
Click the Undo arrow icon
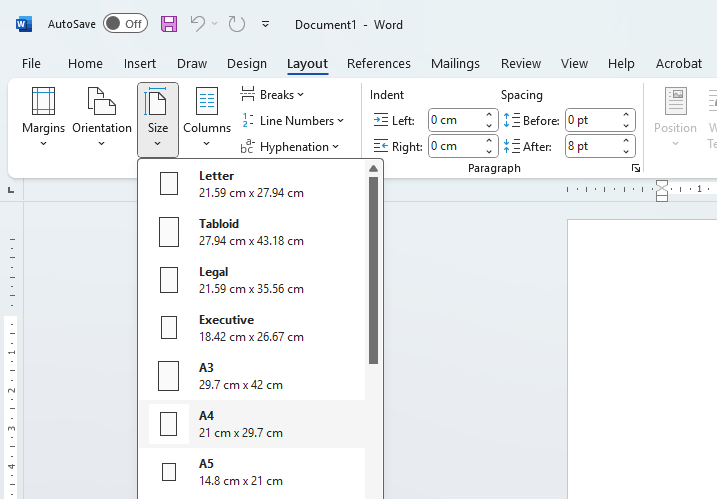(x=198, y=24)
